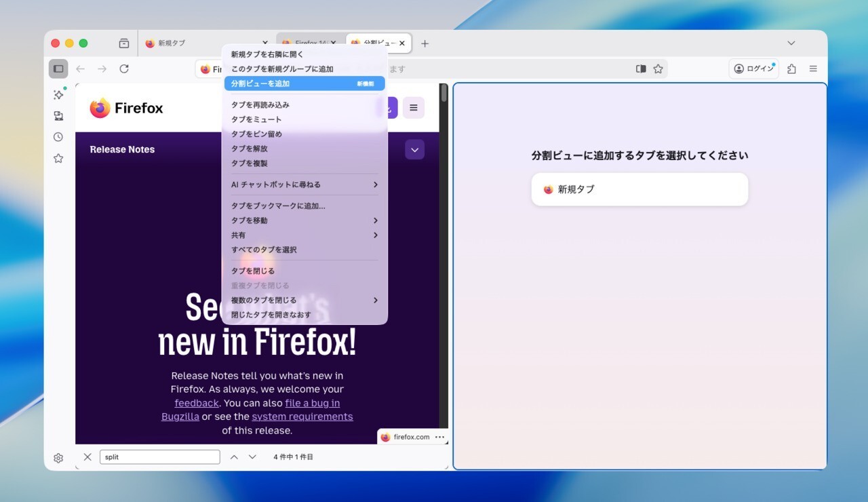Select タブをブックマークに追加... menu item

pos(304,206)
